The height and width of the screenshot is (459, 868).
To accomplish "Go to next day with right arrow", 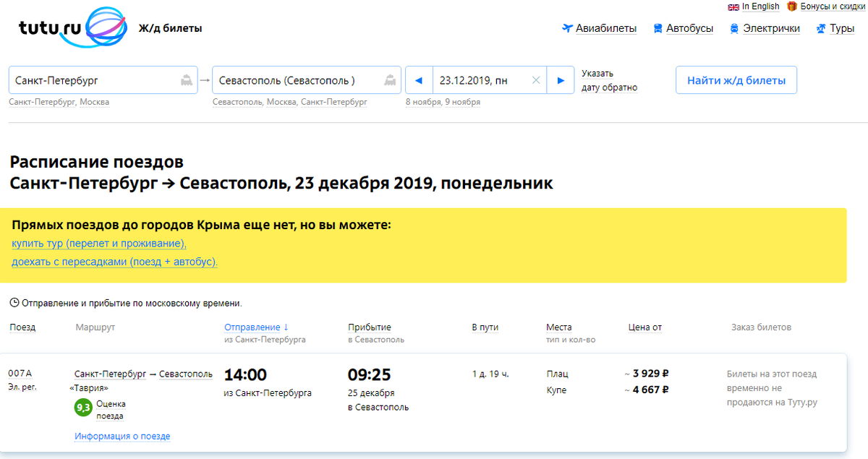I will 561,80.
